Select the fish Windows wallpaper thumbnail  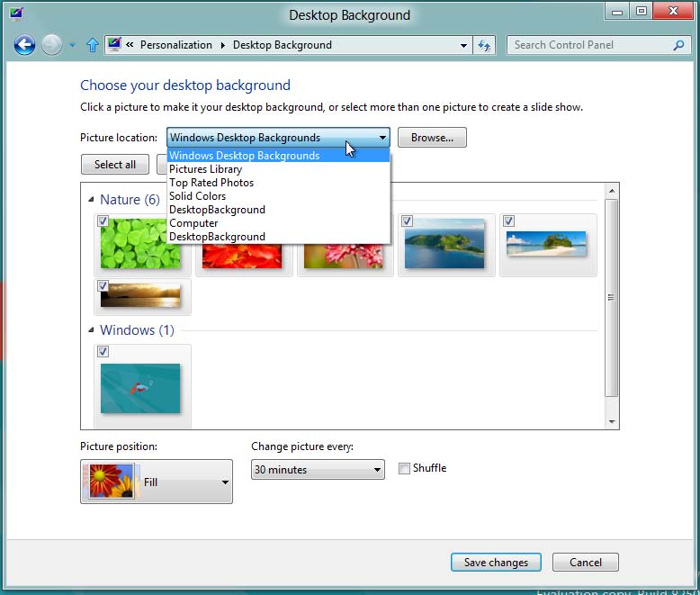[140, 388]
